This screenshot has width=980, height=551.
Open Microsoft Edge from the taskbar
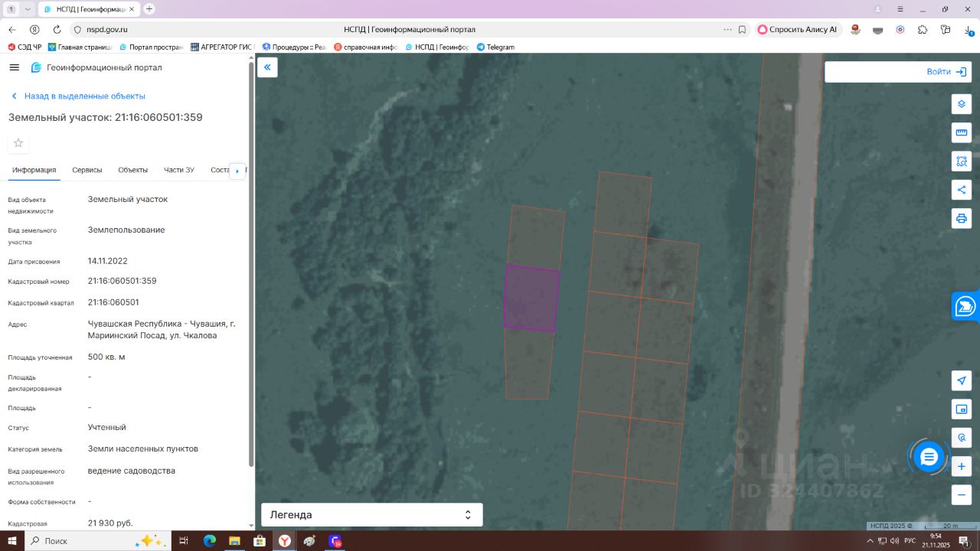point(210,541)
